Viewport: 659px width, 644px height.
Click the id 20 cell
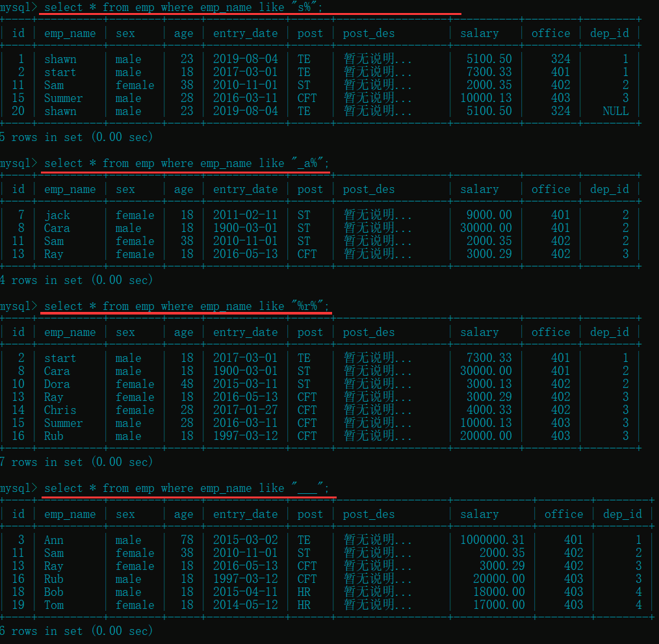(x=18, y=111)
